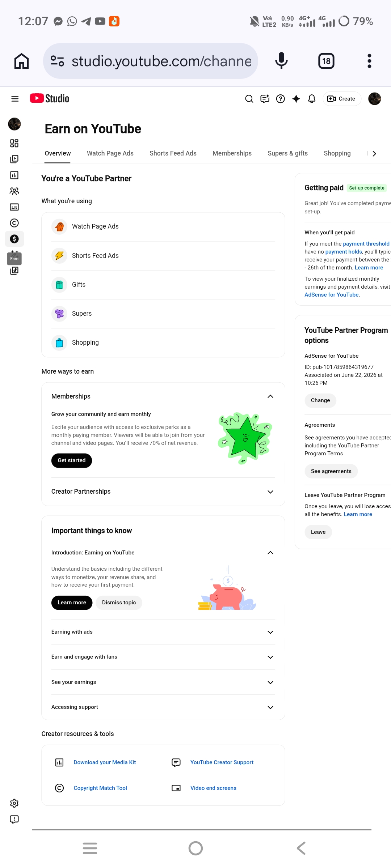Open the browser's three-dot overflow menu
Viewport: 391px width, 868px height.
pos(369,61)
